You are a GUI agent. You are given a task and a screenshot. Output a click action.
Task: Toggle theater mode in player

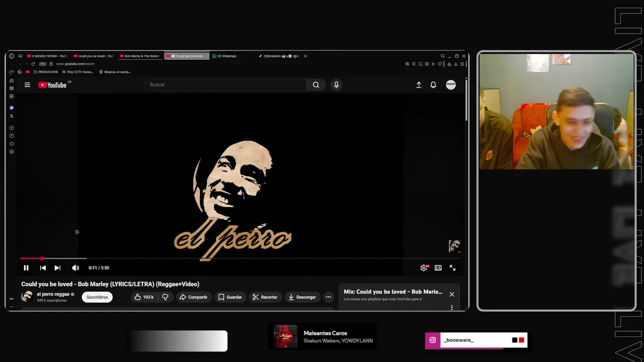pos(438,268)
